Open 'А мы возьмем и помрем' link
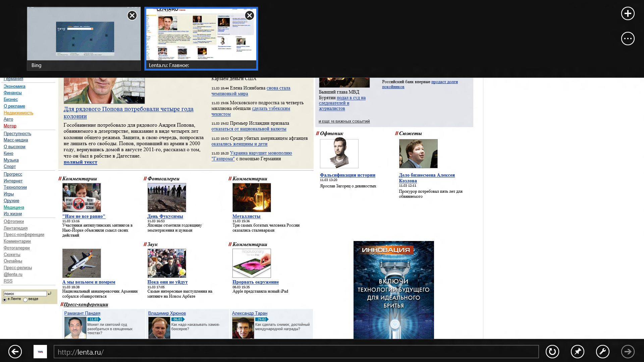Screen dimensions: 644x362 point(89,282)
